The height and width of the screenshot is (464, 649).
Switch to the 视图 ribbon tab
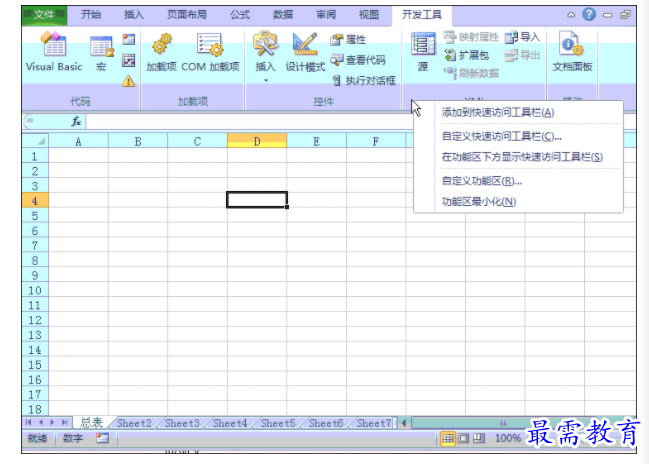[x=369, y=15]
